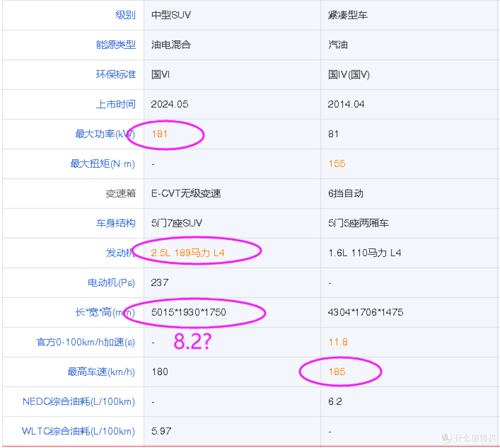Image resolution: width=500 pixels, height=448 pixels.
Task: Select the 中型SUV cell
Action: [171, 15]
